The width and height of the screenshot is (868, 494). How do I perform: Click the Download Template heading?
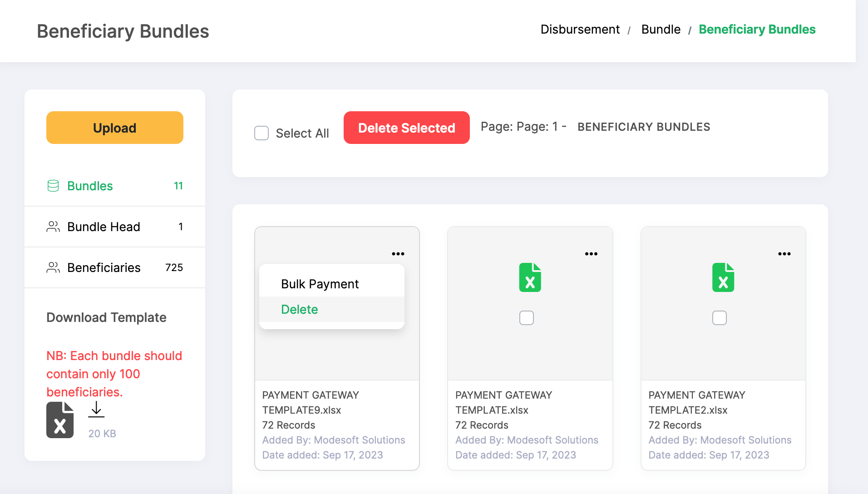(x=106, y=317)
